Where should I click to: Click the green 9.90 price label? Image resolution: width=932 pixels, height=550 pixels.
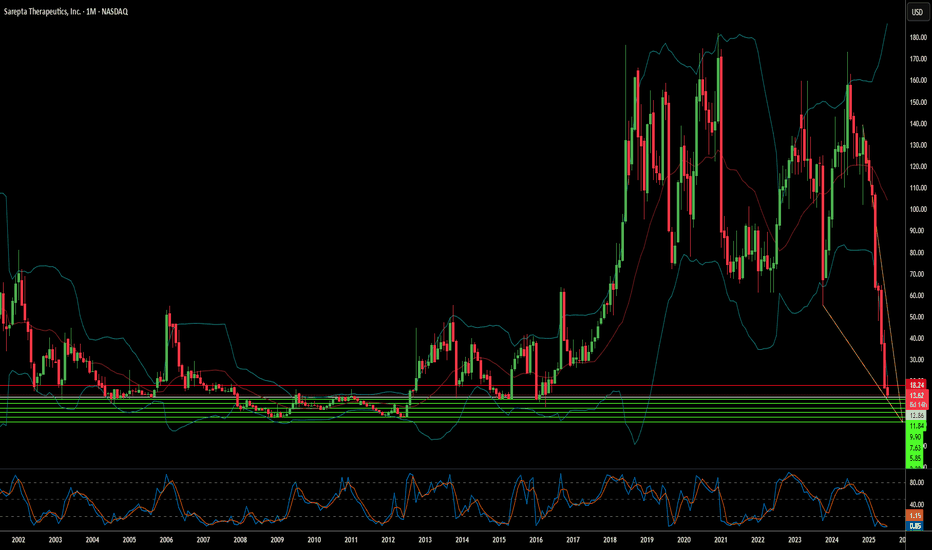click(x=915, y=436)
